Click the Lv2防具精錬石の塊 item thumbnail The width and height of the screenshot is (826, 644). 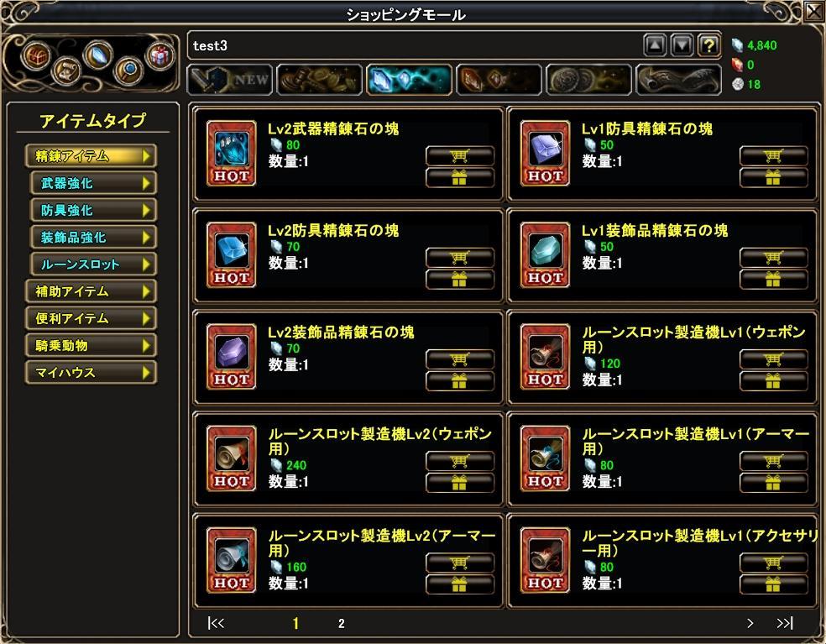[x=231, y=255]
